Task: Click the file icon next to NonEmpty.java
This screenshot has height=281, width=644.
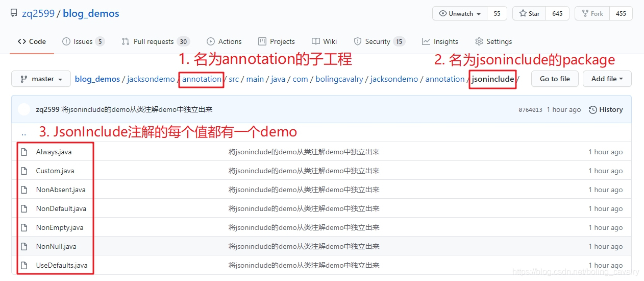Action: tap(23, 227)
